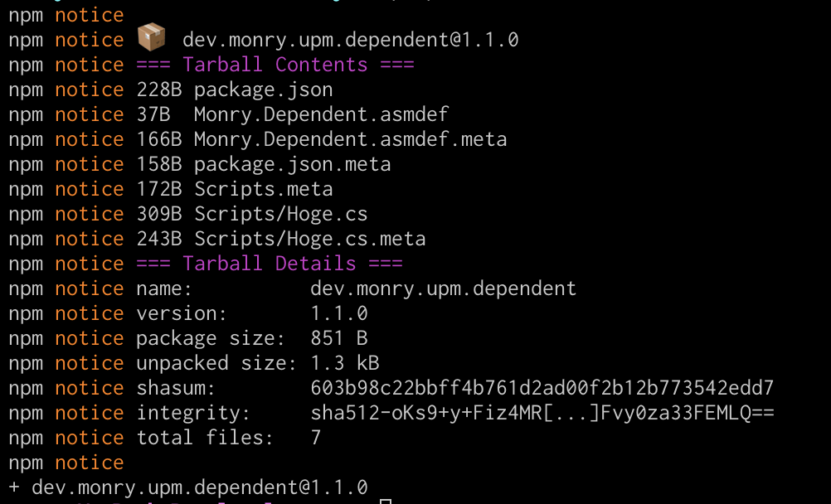Click the total files value '7'
The image size is (831, 504).
[x=316, y=438]
